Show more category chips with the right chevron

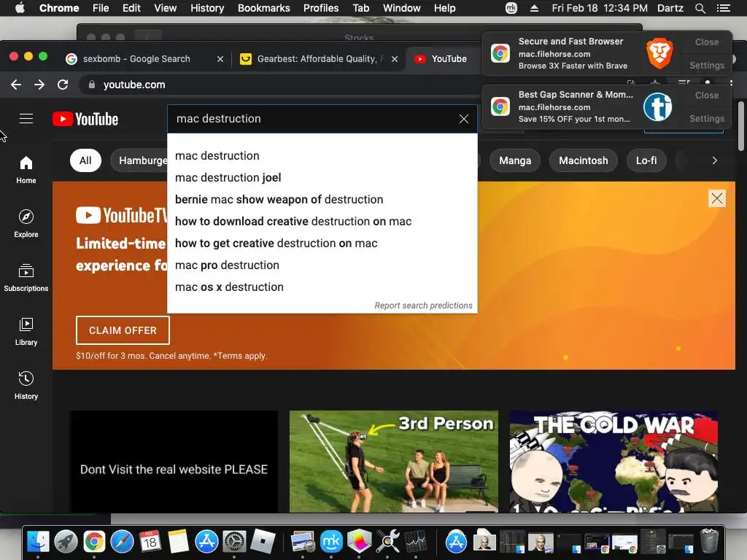714,160
